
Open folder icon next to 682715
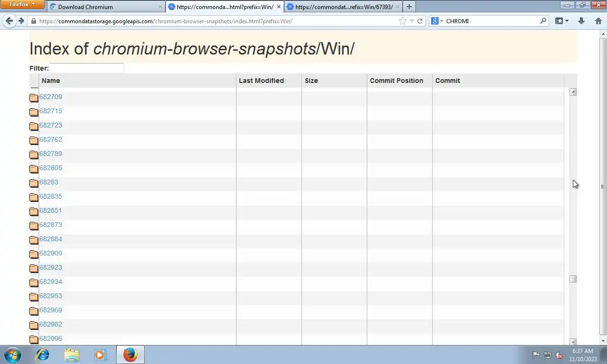tap(34, 112)
